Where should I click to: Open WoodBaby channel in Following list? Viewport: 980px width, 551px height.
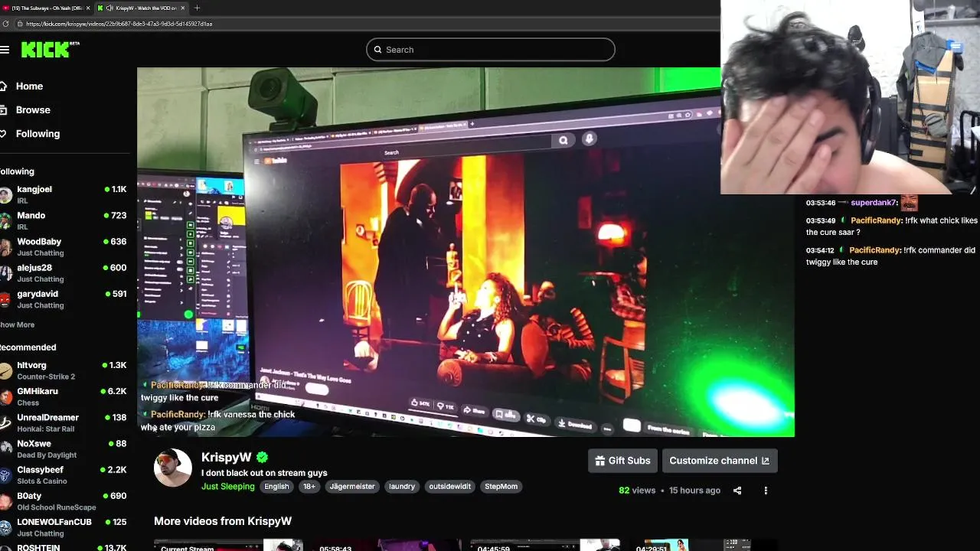(x=64, y=246)
